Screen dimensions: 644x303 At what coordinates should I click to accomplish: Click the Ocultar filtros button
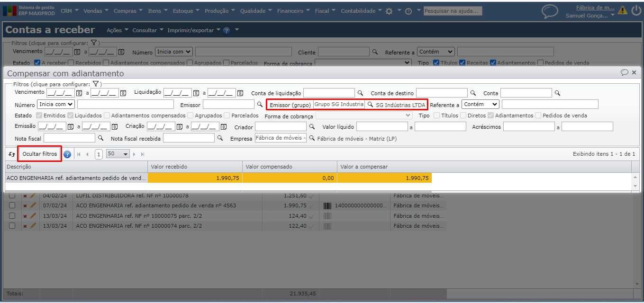pyautogui.click(x=40, y=154)
